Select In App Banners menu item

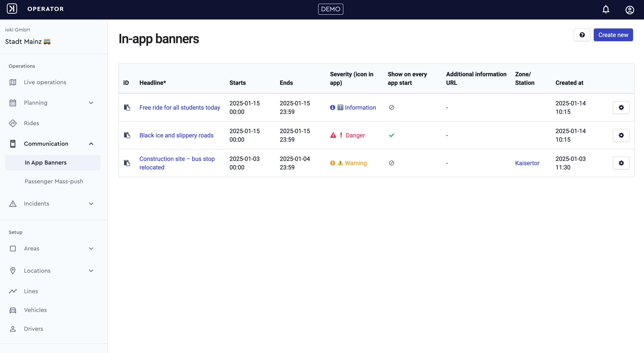(x=53, y=163)
